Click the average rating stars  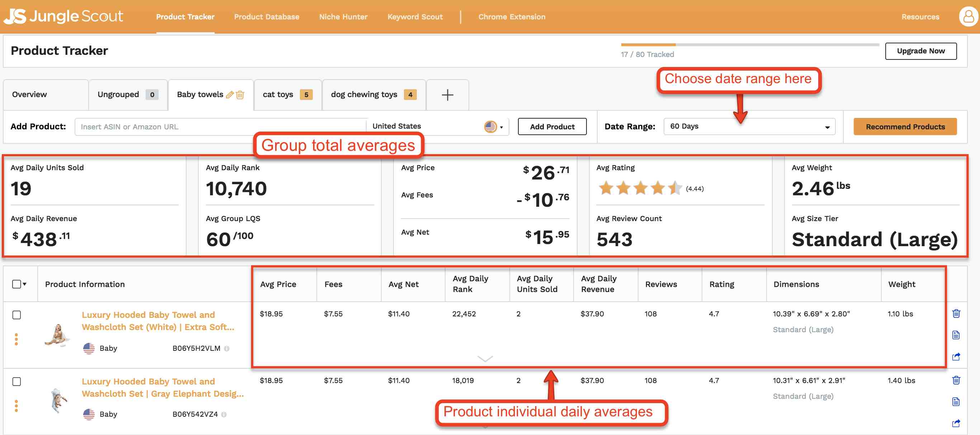pyautogui.click(x=640, y=188)
